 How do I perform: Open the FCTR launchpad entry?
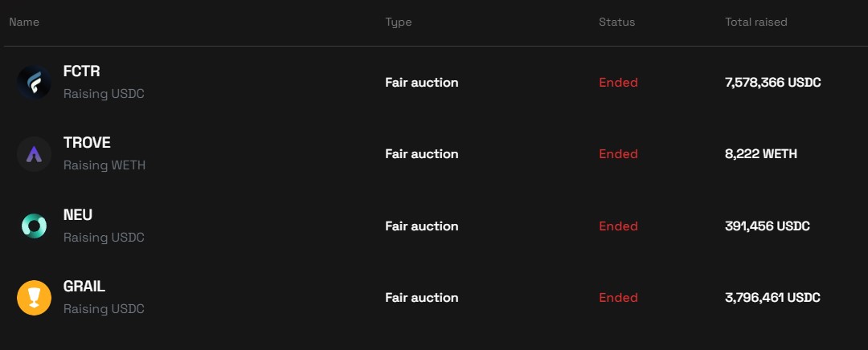[x=81, y=71]
